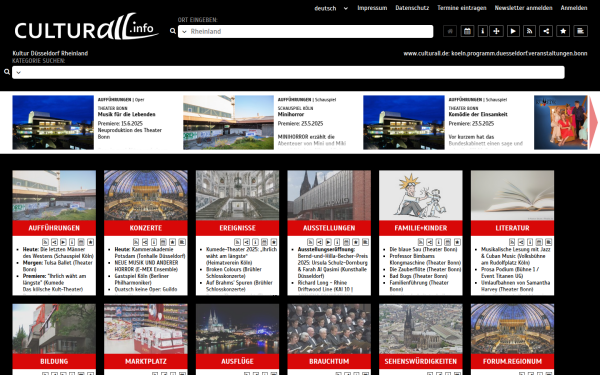Image resolution: width=600 pixels, height=375 pixels.
Task: Open the deutsch language dropdown
Action: click(331, 8)
